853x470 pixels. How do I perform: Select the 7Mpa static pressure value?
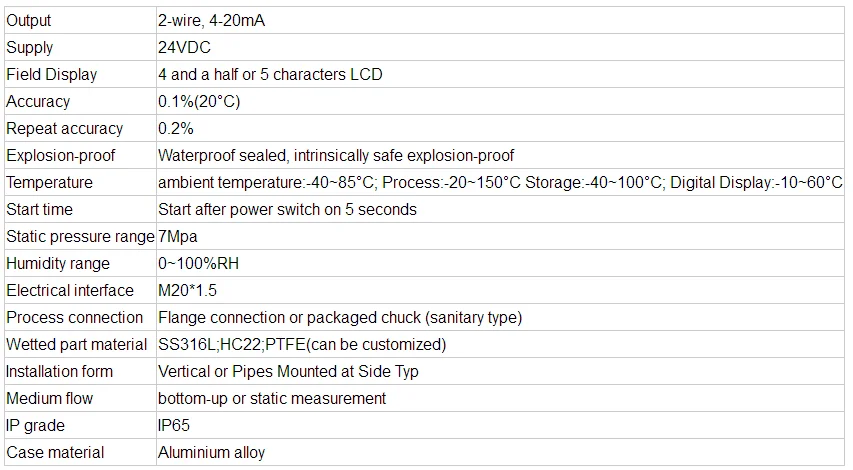click(177, 236)
